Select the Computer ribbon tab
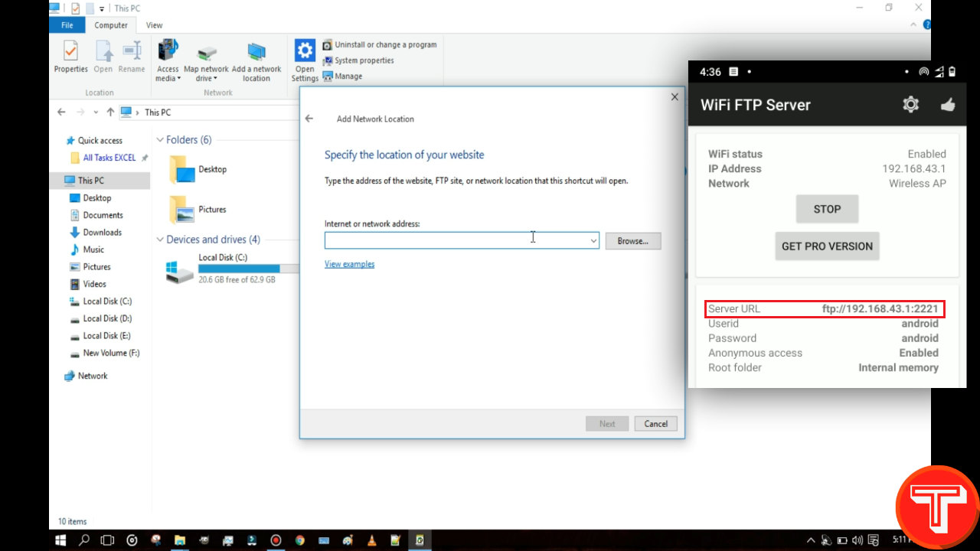 111,25
